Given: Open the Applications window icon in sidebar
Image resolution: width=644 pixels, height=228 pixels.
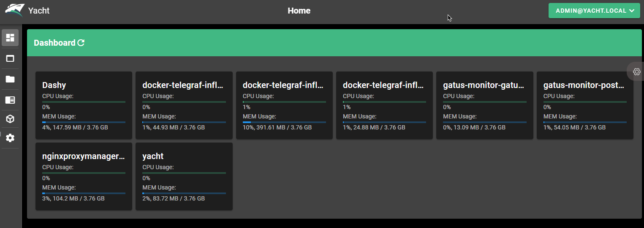Looking at the screenshot, I should (10, 59).
